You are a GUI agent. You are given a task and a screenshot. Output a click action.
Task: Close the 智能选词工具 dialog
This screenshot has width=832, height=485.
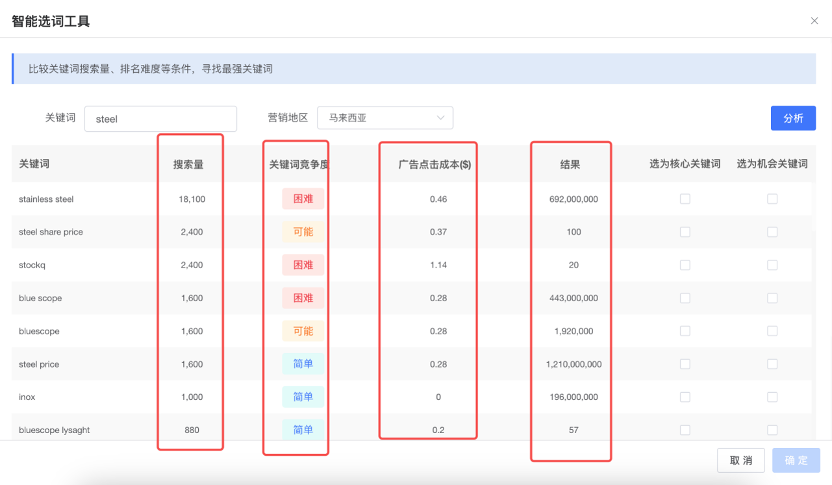coord(814,21)
